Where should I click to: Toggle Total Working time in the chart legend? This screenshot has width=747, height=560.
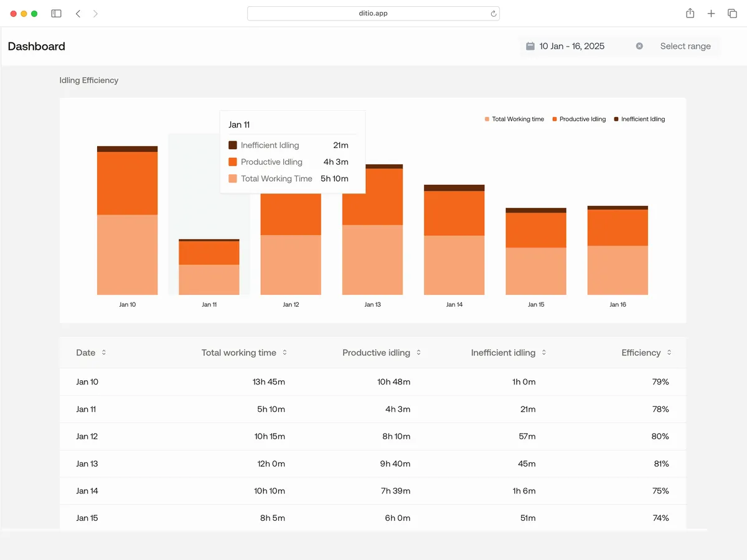514,119
